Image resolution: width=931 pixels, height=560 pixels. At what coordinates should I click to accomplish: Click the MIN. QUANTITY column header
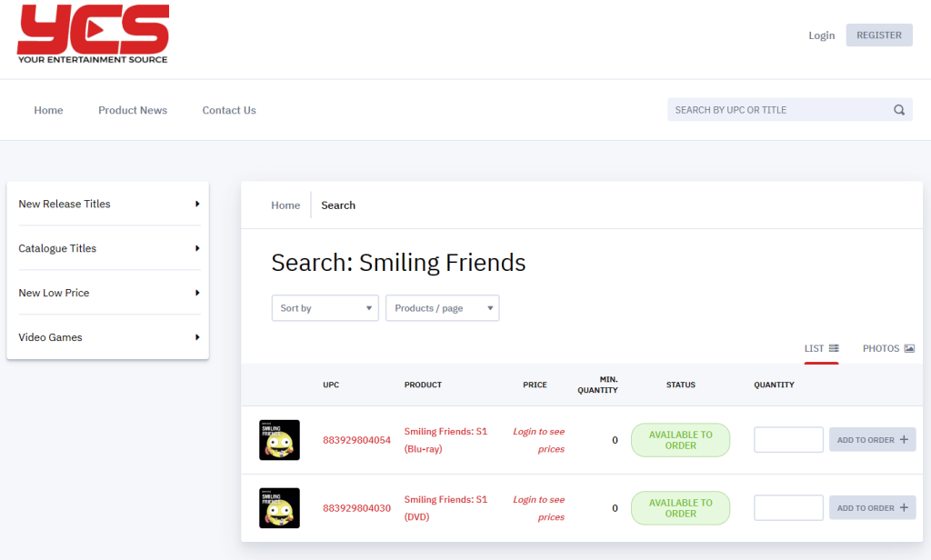tap(598, 385)
